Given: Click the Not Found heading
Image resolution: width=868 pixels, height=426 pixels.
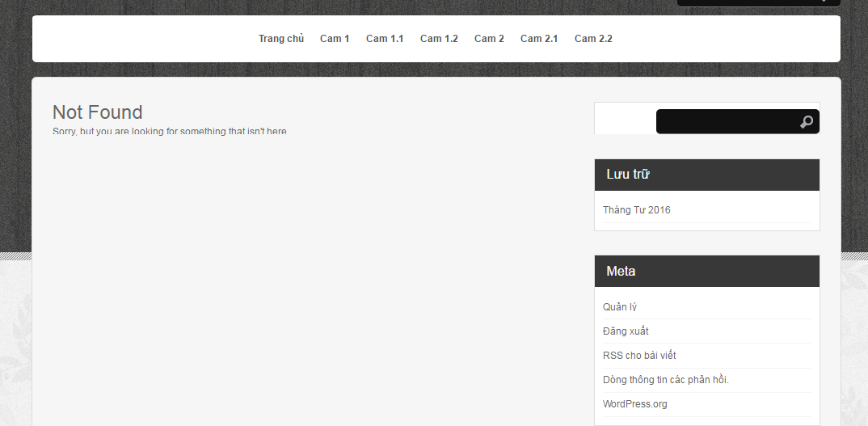Looking at the screenshot, I should pyautogui.click(x=98, y=112).
